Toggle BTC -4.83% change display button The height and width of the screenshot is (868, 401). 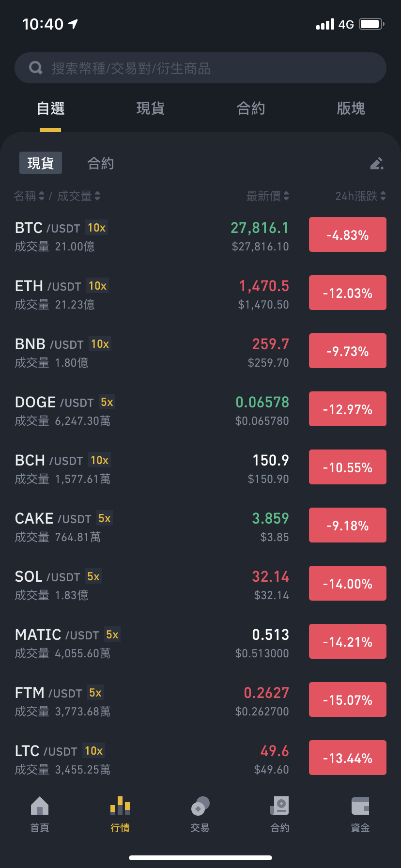[x=348, y=234]
